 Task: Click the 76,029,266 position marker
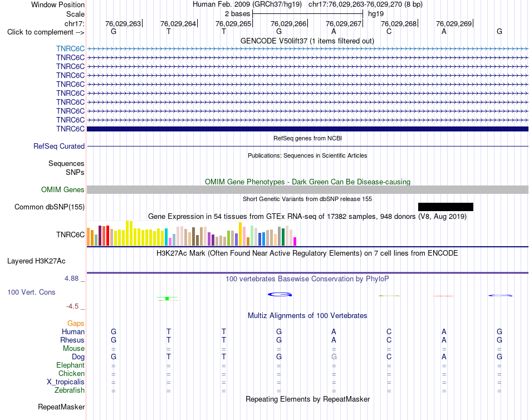click(288, 23)
